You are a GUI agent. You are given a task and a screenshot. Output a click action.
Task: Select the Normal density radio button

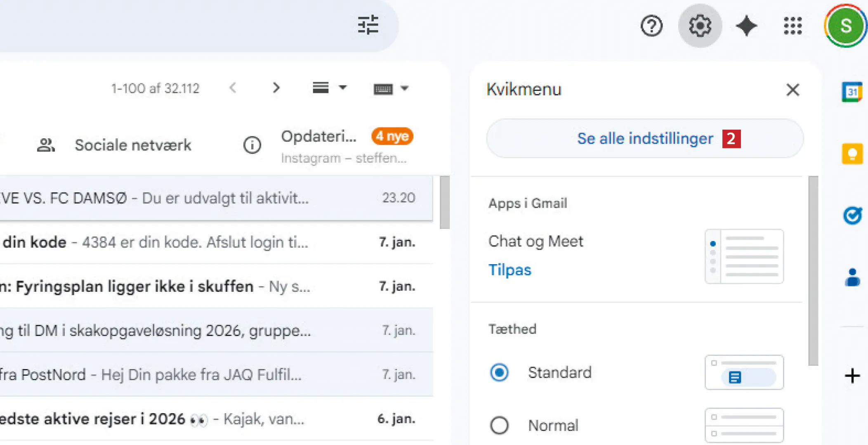[499, 425]
